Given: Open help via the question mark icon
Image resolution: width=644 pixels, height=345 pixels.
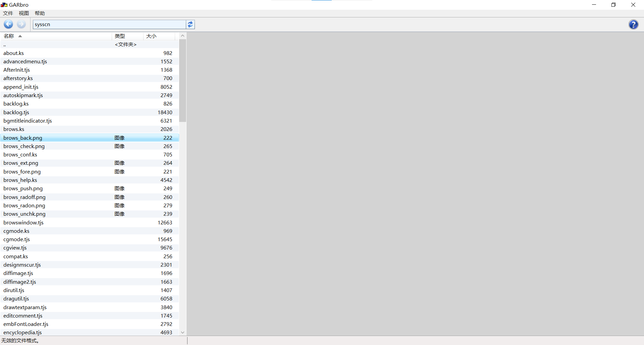Looking at the screenshot, I should coord(634,24).
